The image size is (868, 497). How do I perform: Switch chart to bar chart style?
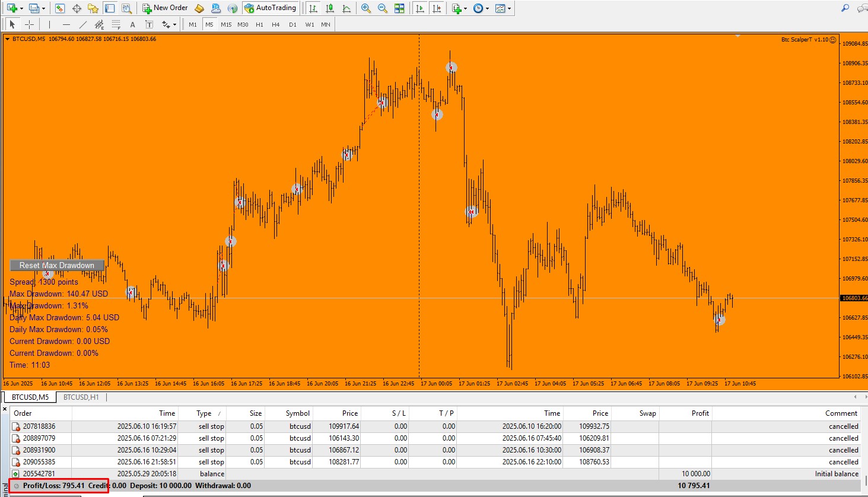click(x=313, y=8)
